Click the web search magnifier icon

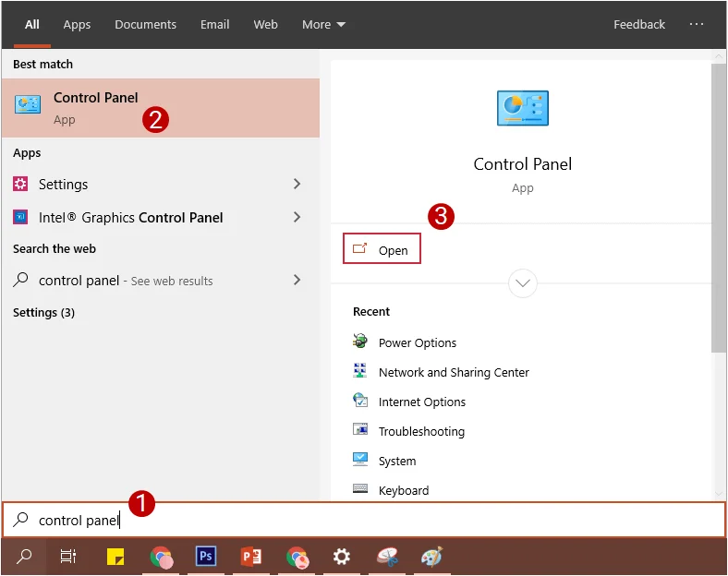click(x=20, y=280)
